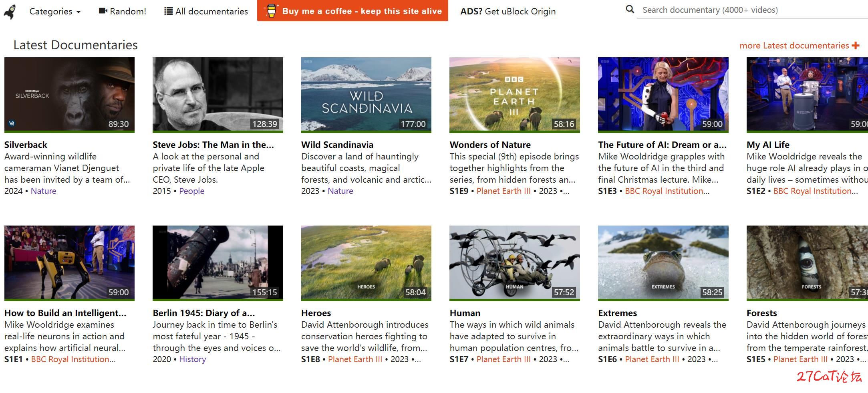Screen dimensions: 868x393
Task: Click the search magnifier icon
Action: point(630,9)
